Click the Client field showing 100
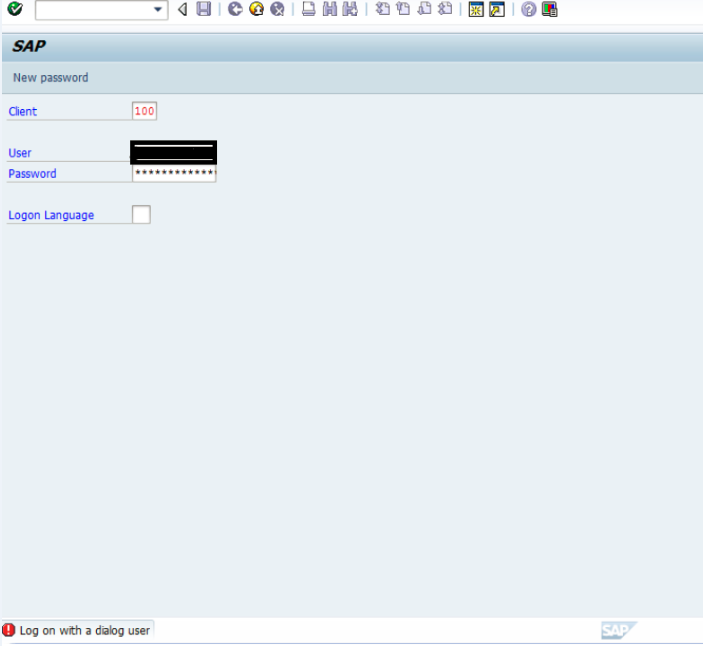This screenshot has width=703, height=646. pos(144,111)
